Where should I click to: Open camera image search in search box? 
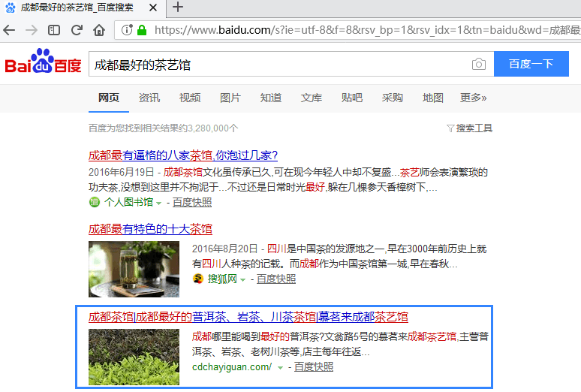479,64
